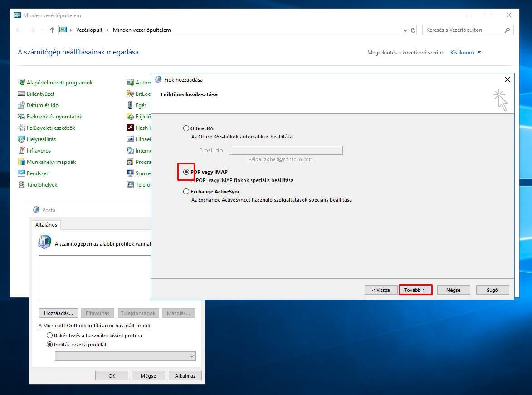This screenshot has width=532, height=395.
Task: Select Rákérdezés a használni kívánt profilra
Action: point(49,336)
